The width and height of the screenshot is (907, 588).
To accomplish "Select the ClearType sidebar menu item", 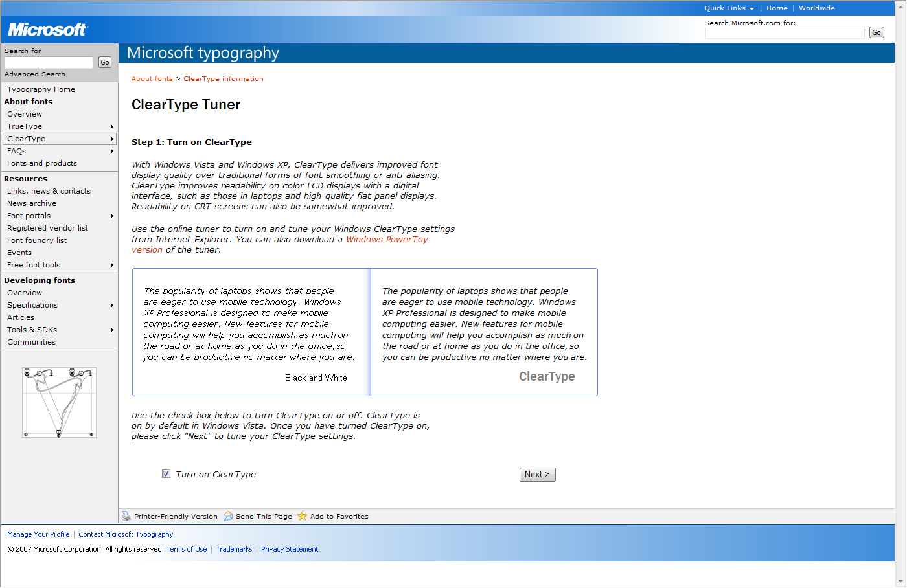I will [x=27, y=139].
